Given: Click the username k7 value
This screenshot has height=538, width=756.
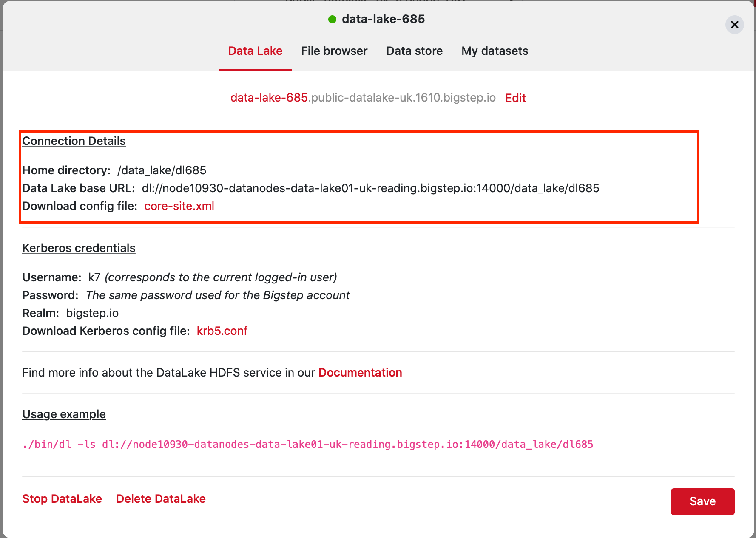Looking at the screenshot, I should tap(94, 277).
